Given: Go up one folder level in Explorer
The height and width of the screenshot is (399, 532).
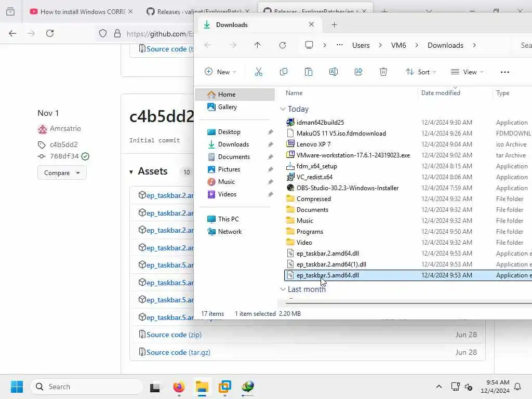Looking at the screenshot, I should pyautogui.click(x=258, y=45).
